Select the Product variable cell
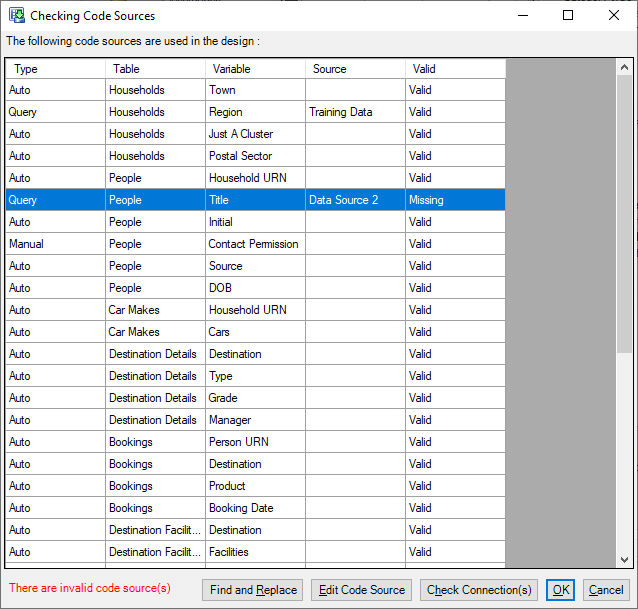The image size is (638, 609). (x=256, y=485)
